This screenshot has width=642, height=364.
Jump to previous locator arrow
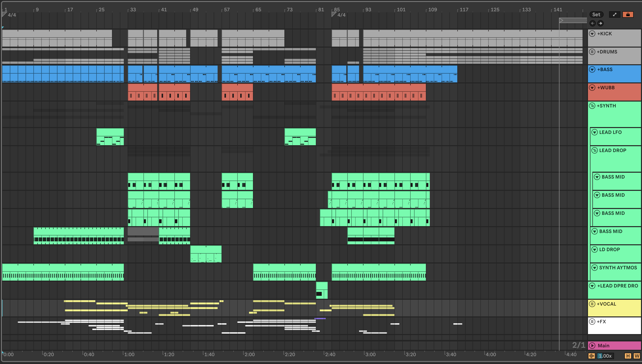[x=592, y=23]
